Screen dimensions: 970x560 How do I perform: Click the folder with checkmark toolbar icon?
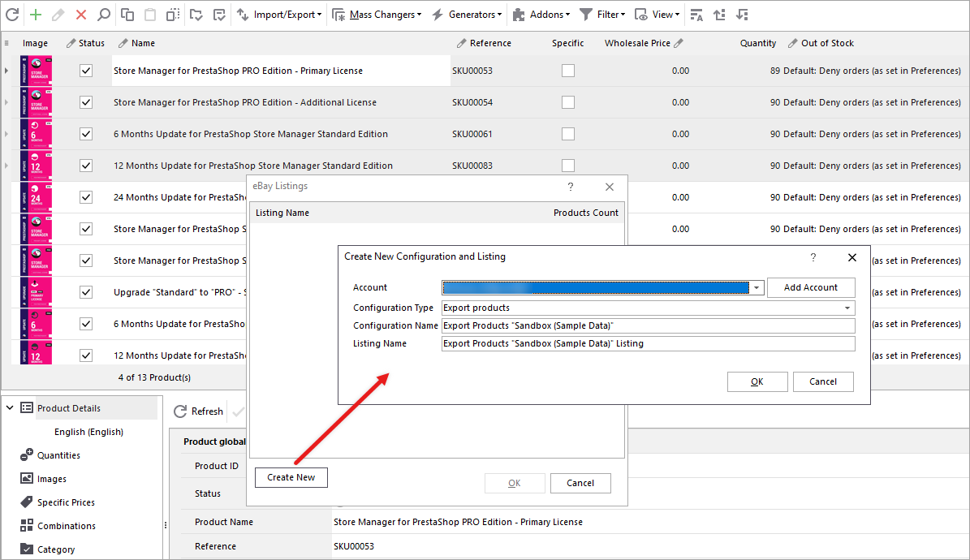point(196,15)
